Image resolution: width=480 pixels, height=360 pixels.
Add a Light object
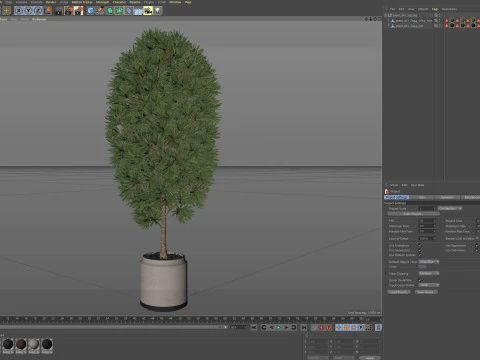coord(157,11)
